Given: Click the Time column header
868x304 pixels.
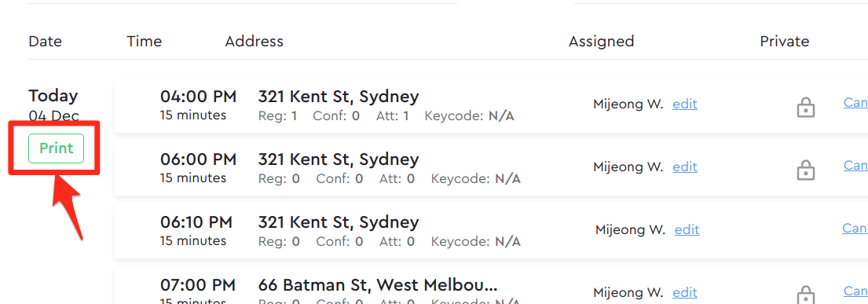Looking at the screenshot, I should [144, 41].
